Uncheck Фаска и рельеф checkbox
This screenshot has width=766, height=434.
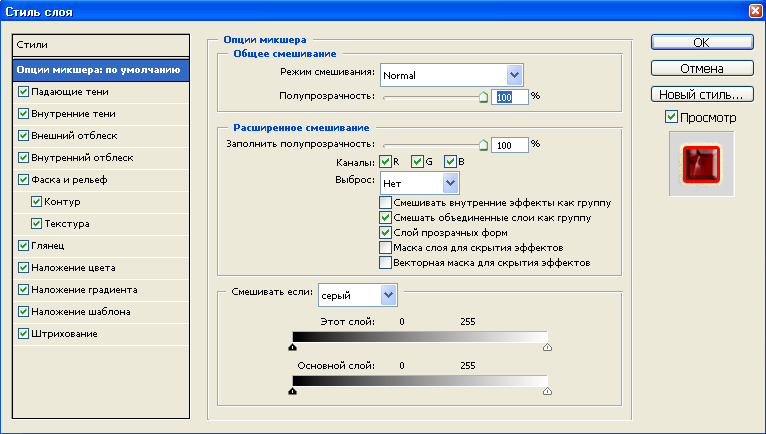point(23,179)
